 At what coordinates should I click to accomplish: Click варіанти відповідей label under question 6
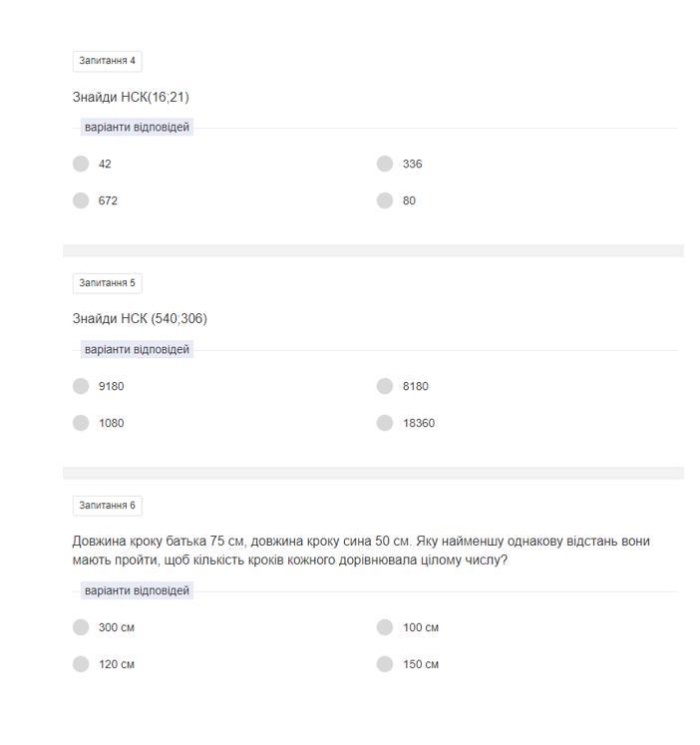[137, 591]
